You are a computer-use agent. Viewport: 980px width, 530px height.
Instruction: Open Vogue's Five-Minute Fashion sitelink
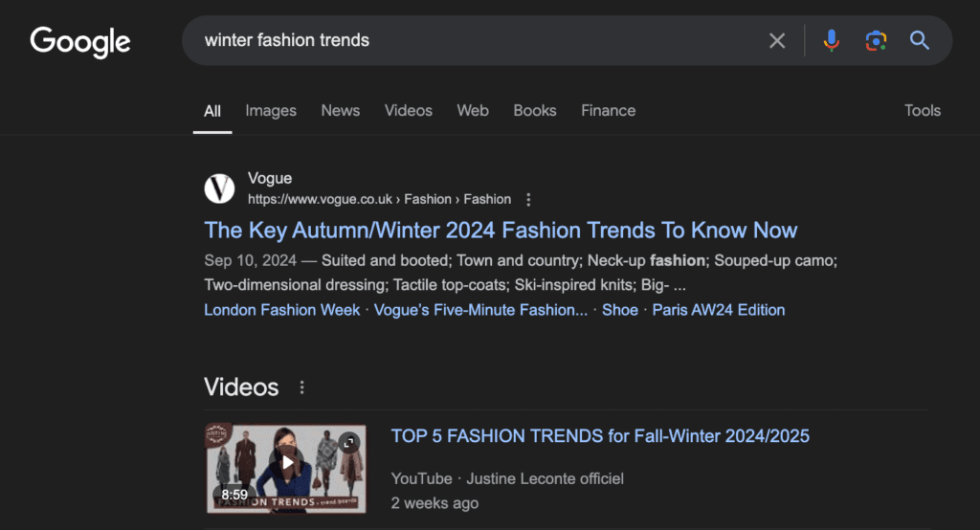click(480, 310)
